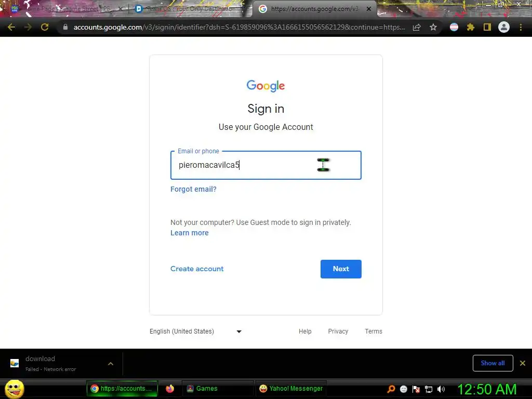The width and height of the screenshot is (532, 399).
Task: Click the browser forward arrow
Action: coord(28,27)
